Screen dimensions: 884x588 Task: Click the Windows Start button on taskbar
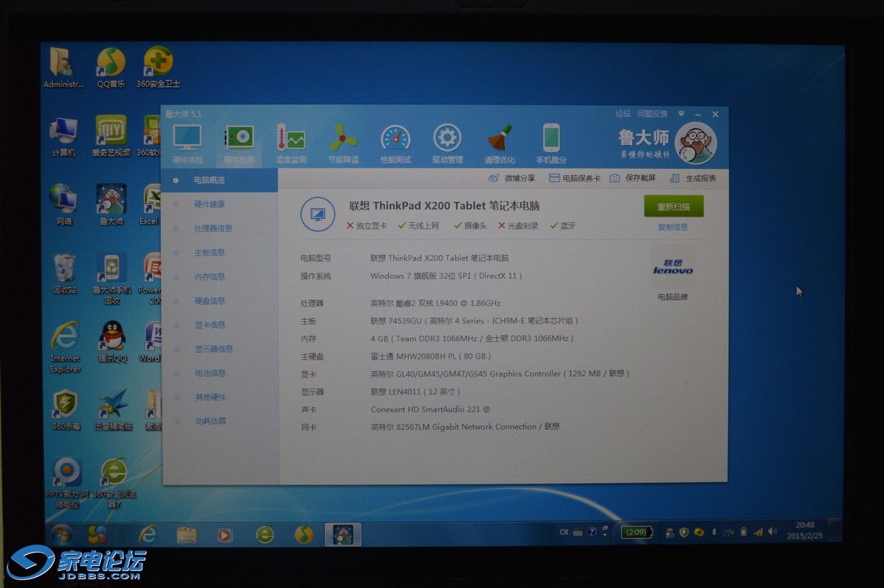(x=61, y=533)
